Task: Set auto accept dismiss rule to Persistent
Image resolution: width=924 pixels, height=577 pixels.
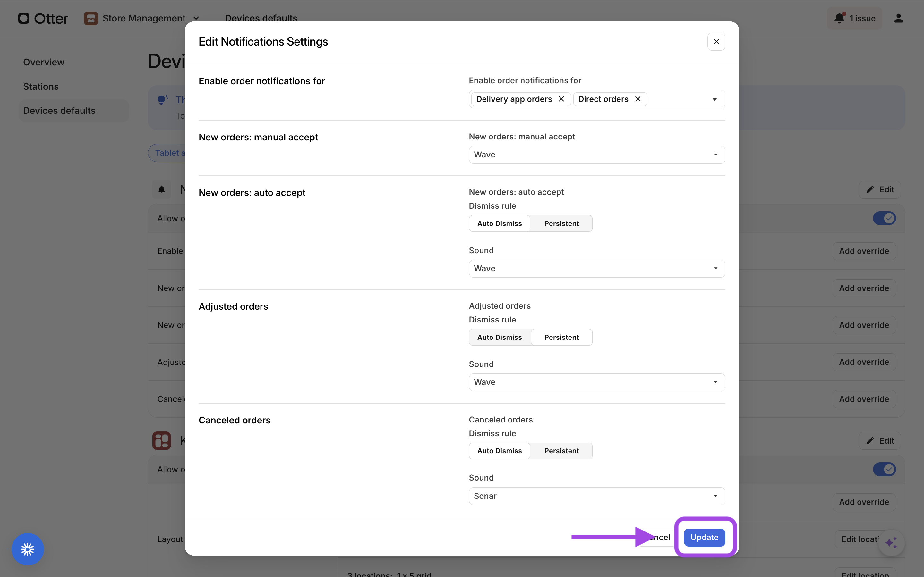Action: (561, 224)
